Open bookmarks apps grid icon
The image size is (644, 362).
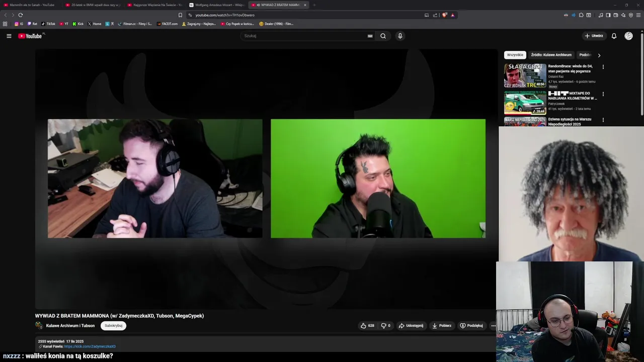pyautogui.click(x=5, y=24)
